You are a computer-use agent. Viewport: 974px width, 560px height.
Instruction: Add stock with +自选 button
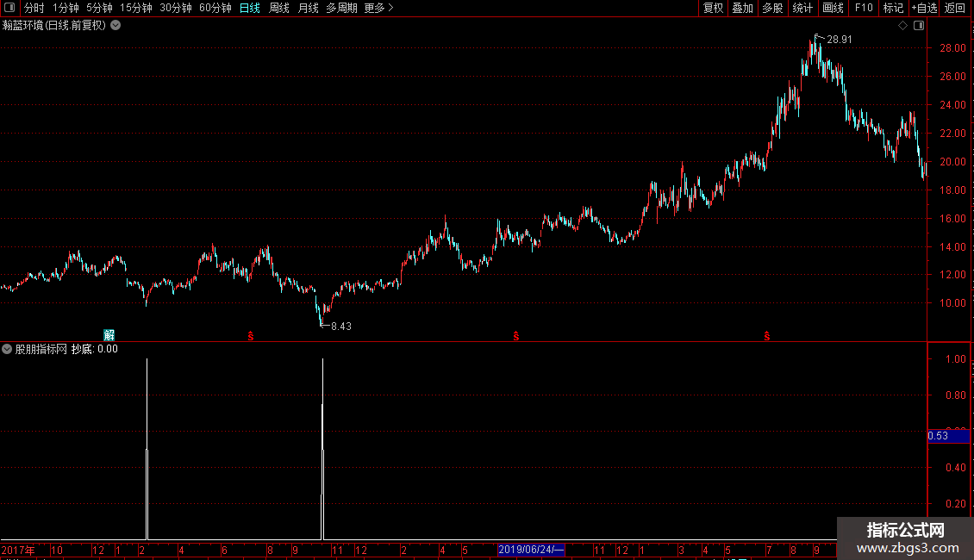tap(924, 8)
